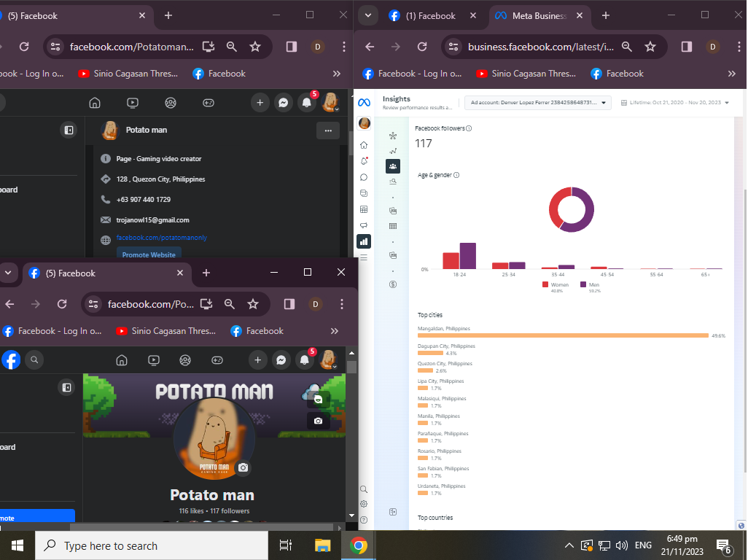Open Messenger in the upper-left Facebook window
This screenshot has width=748, height=560.
(284, 103)
